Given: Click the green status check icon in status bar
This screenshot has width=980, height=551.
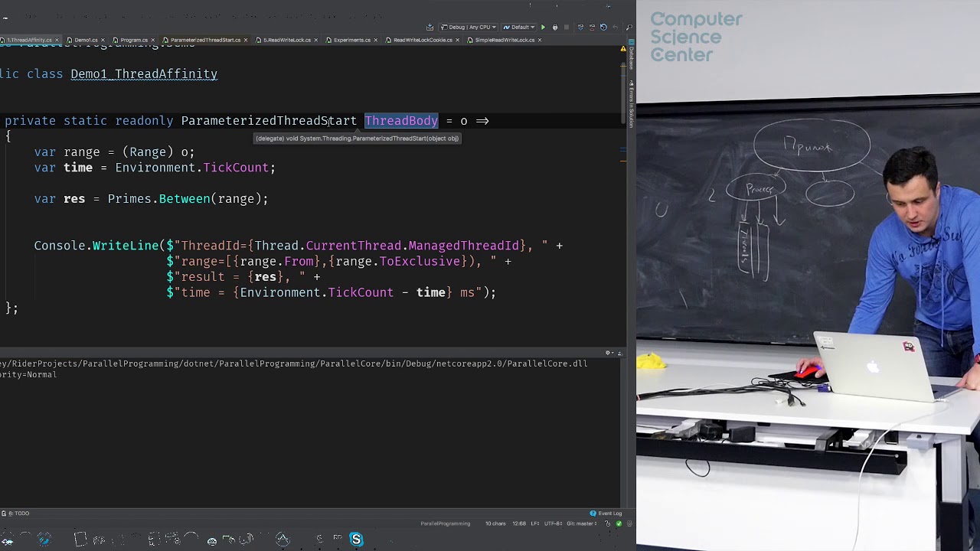Looking at the screenshot, I should click(619, 523).
